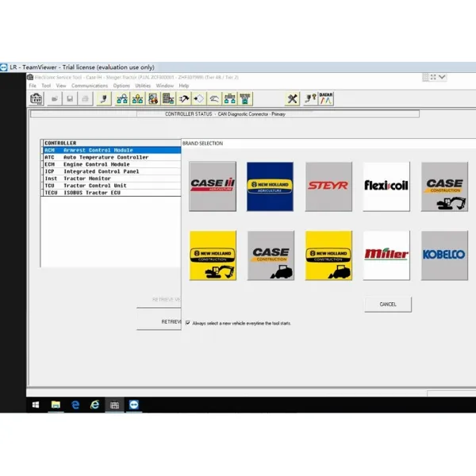Select Case Construction tile with excavator
Viewport: 476px width, 476px height.
[x=444, y=186]
